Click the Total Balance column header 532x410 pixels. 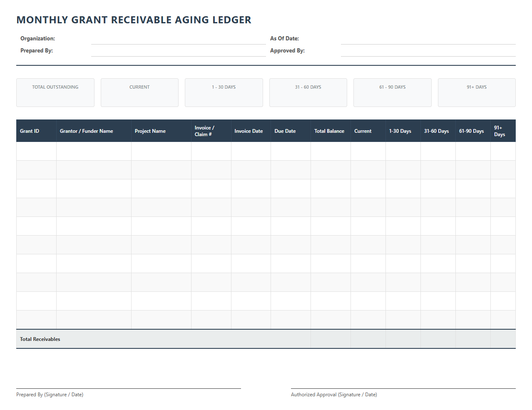[331, 131]
